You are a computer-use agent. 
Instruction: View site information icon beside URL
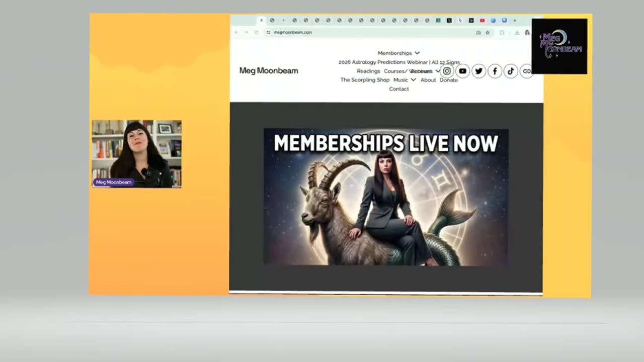coord(268,32)
